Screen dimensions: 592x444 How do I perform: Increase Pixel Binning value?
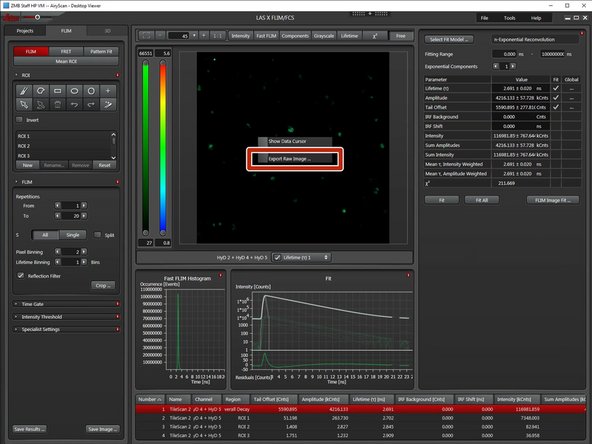84,251
